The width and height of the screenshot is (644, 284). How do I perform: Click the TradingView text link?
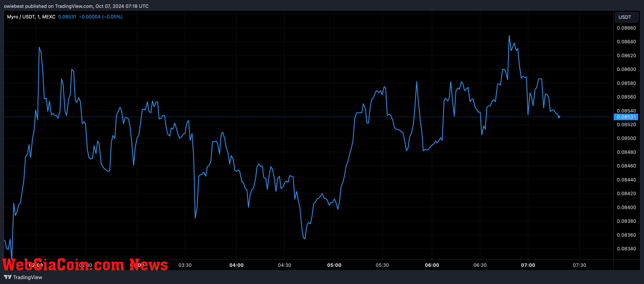(27, 277)
